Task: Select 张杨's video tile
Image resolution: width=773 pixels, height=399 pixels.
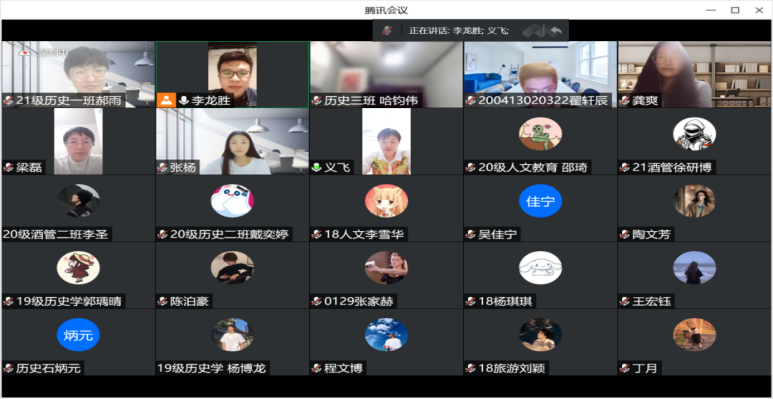Action: tap(232, 142)
